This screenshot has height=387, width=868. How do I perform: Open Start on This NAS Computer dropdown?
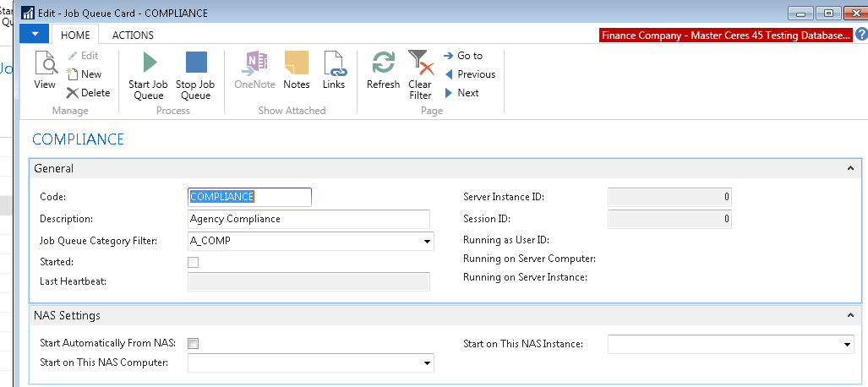click(x=427, y=363)
